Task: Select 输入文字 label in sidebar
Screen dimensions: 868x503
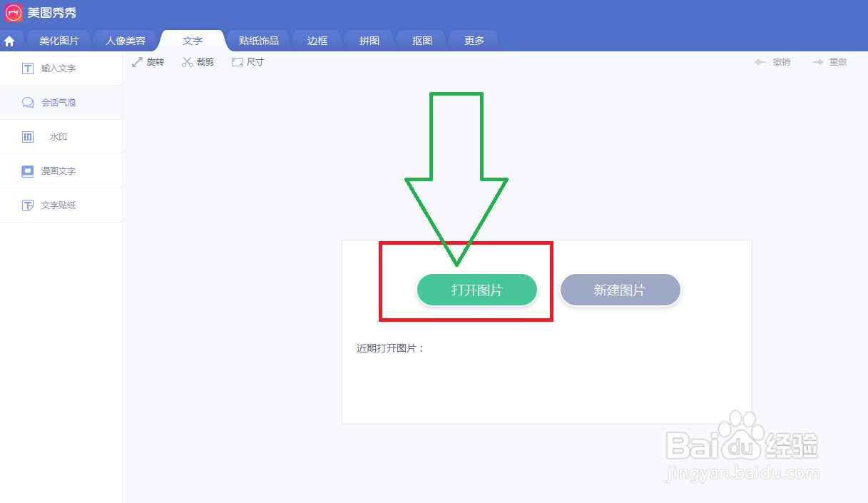Action: pos(58,68)
